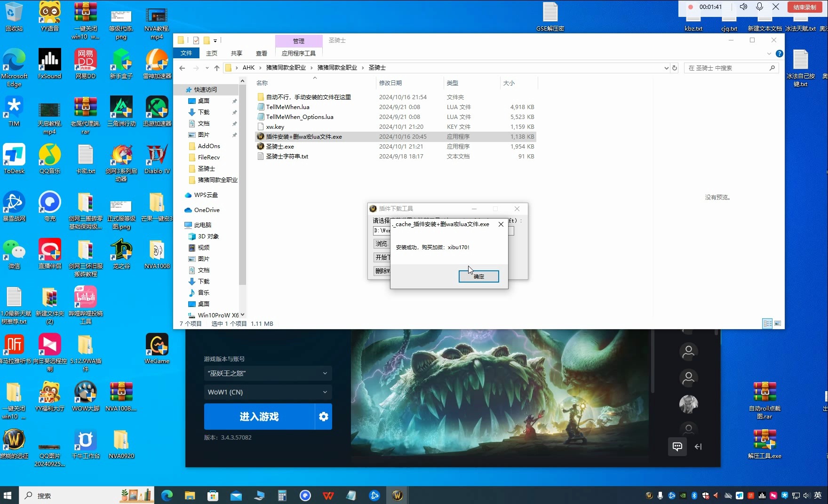Open WPS云盘 in navigation pane
Viewport: 828px width, 504px height.
point(206,195)
